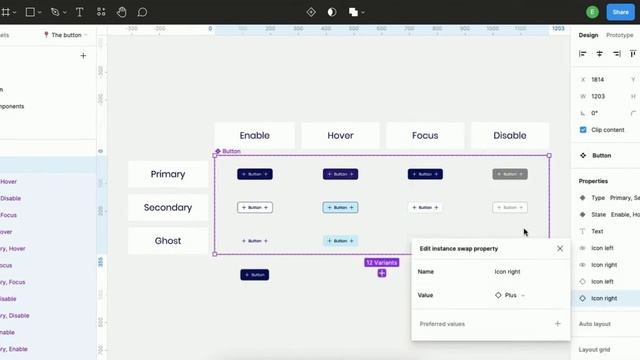
Task: Open the Pen tool dropdown arrow
Action: coord(64,13)
